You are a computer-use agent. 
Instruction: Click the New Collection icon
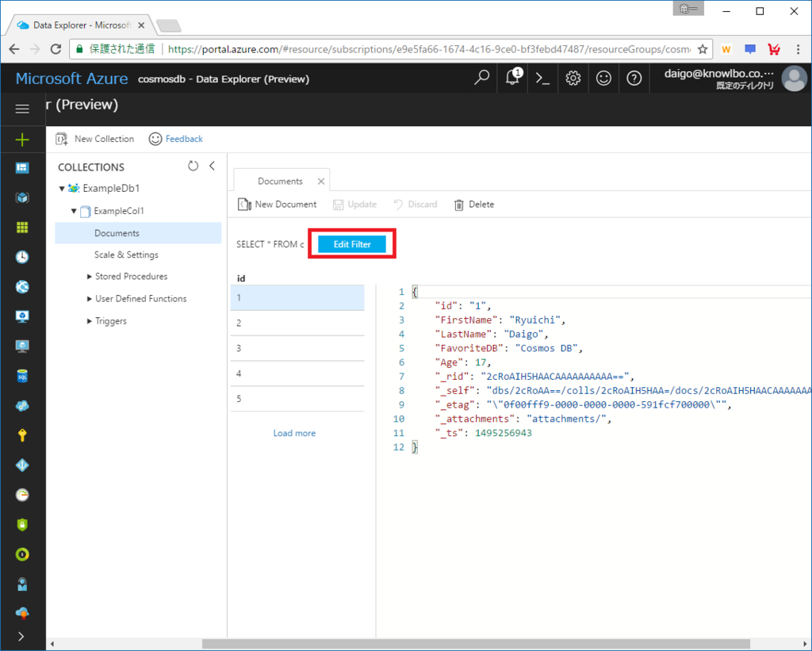point(62,139)
